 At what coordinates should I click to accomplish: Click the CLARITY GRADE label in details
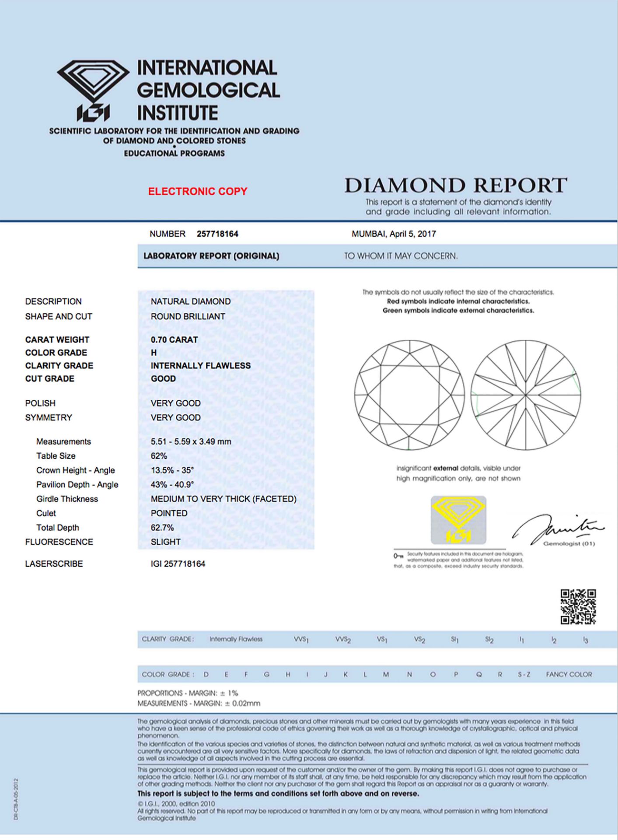click(59, 366)
